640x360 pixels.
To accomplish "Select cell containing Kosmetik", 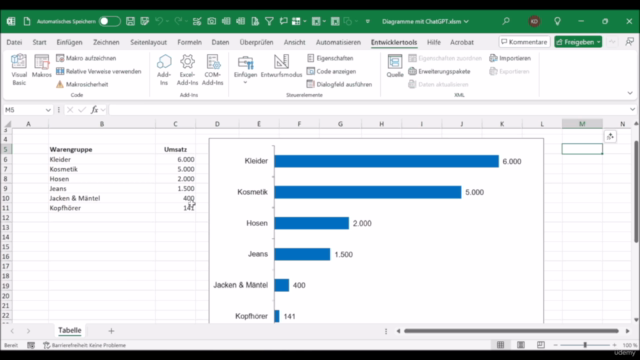I will (x=102, y=169).
